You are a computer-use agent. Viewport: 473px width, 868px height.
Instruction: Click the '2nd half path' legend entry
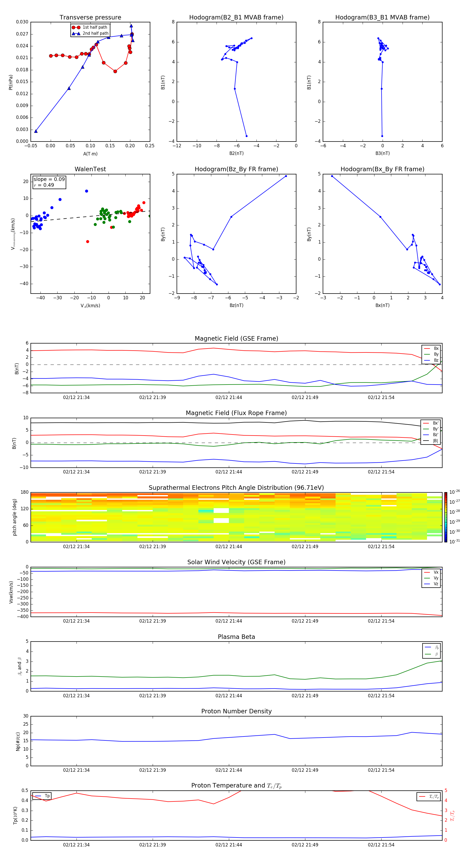coord(90,33)
